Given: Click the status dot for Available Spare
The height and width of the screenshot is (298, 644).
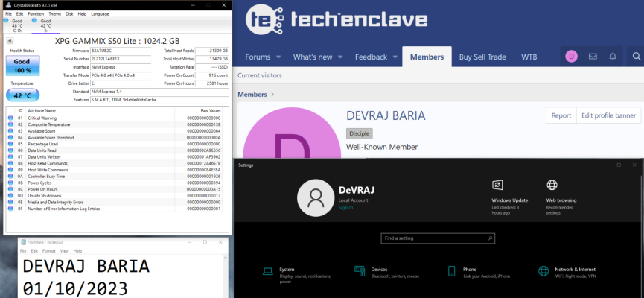Looking at the screenshot, I should point(10,131).
